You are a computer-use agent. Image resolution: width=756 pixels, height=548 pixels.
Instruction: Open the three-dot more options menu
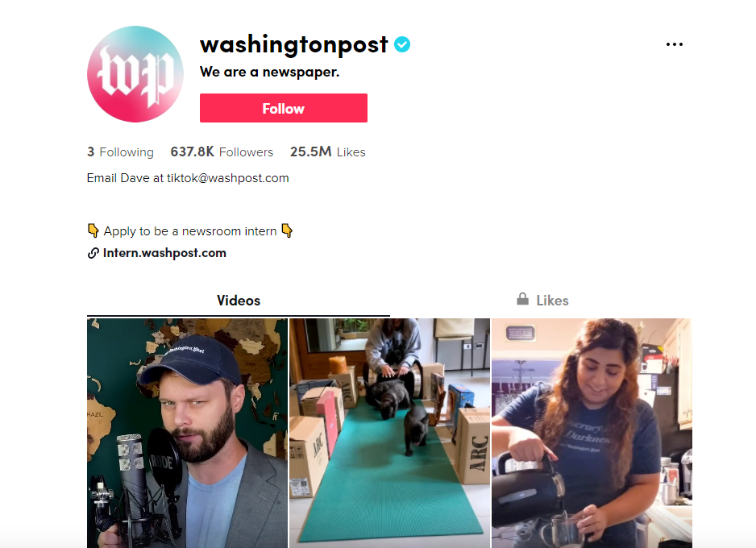674,44
